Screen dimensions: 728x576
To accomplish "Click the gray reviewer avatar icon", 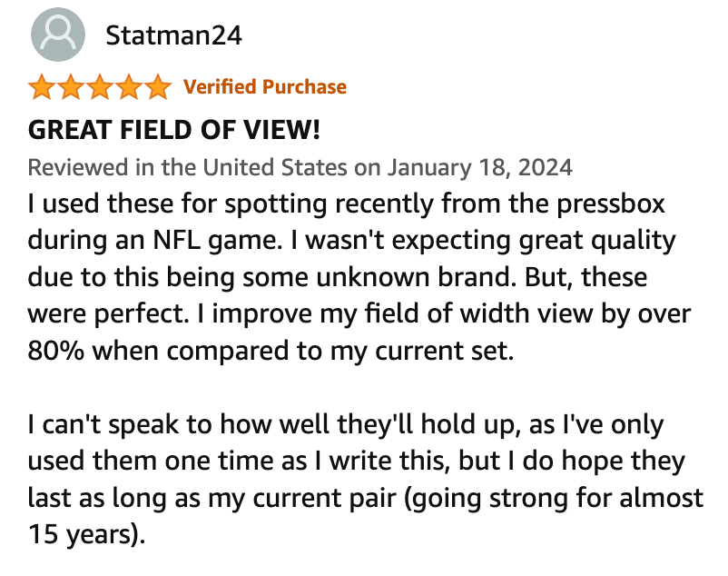I will coord(58,35).
